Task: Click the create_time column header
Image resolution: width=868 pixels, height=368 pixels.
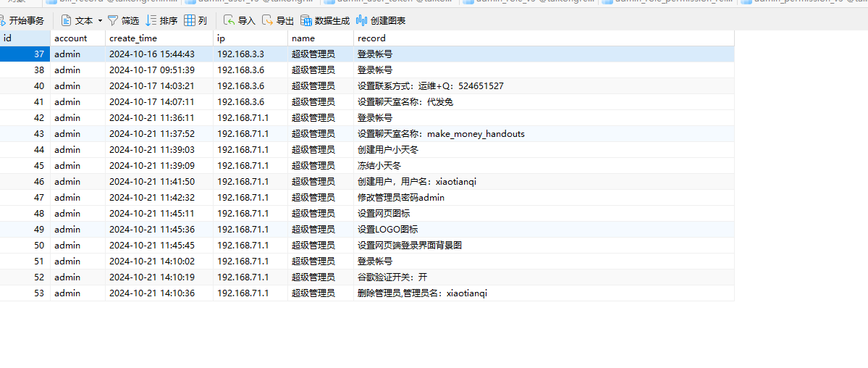Action: click(x=159, y=38)
